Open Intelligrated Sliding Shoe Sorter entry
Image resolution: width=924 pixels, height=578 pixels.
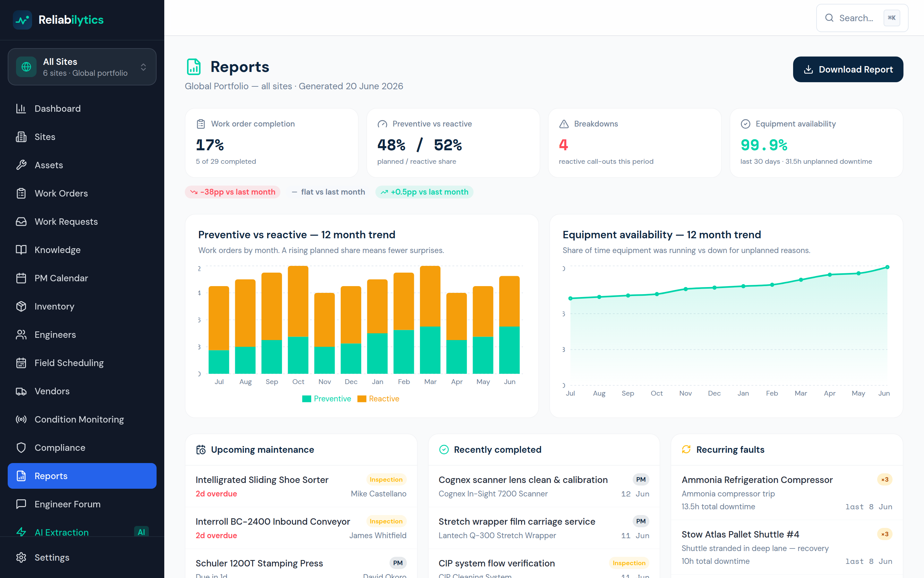[301, 486]
